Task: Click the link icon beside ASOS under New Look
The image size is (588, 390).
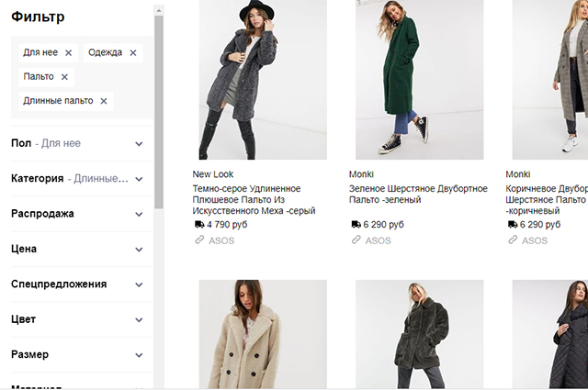Action: [198, 240]
